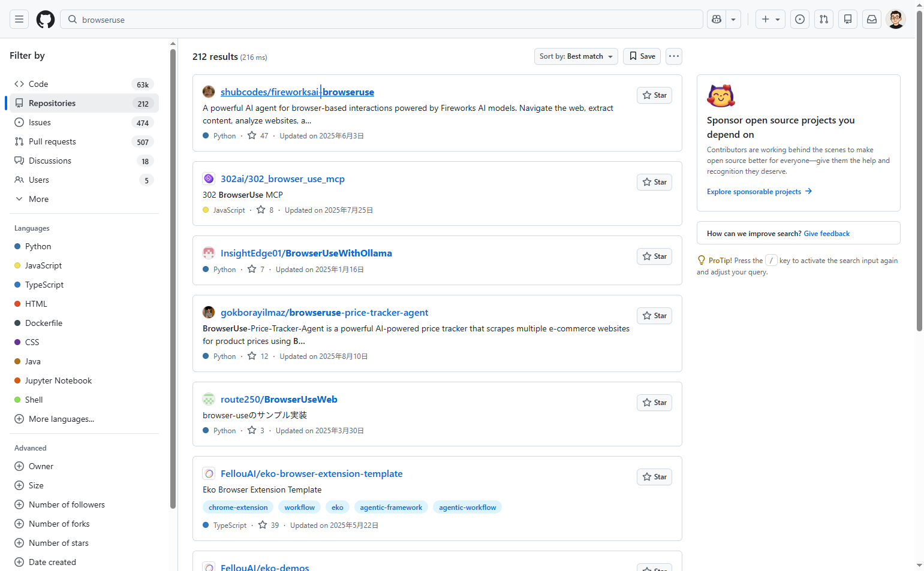This screenshot has width=924, height=571.
Task: Filter by CSS language
Action: pyautogui.click(x=84, y=342)
